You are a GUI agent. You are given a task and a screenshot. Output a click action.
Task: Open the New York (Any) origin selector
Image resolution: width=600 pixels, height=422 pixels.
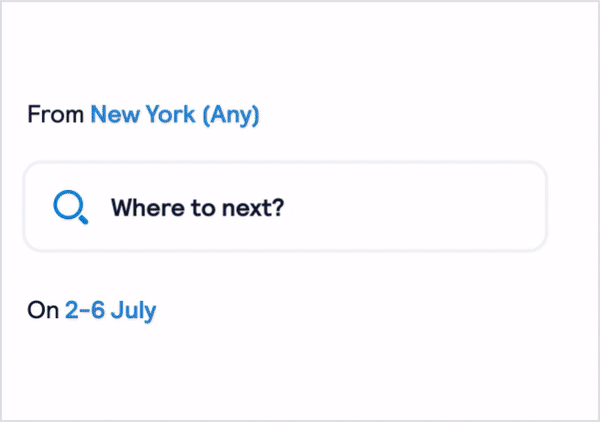coord(175,114)
